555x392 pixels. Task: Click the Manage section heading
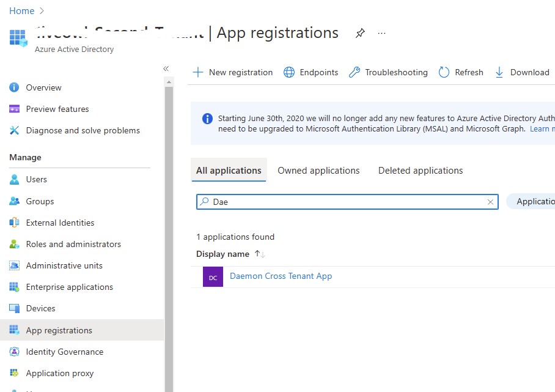click(x=25, y=157)
